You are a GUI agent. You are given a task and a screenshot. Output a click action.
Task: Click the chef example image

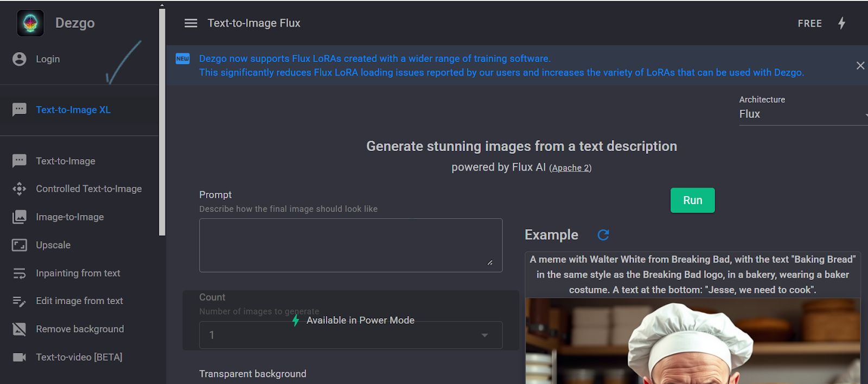[x=692, y=341]
